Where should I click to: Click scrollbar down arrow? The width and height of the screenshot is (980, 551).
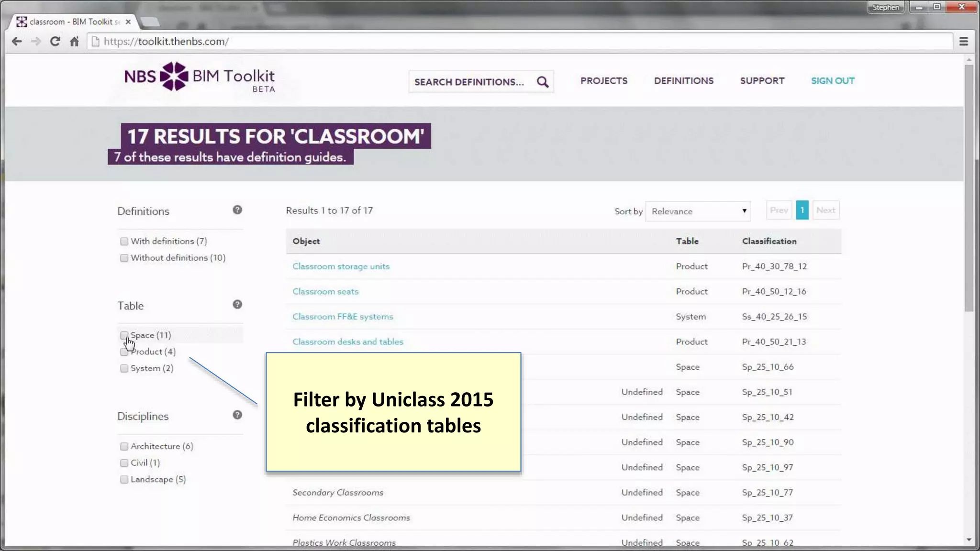[x=969, y=540]
